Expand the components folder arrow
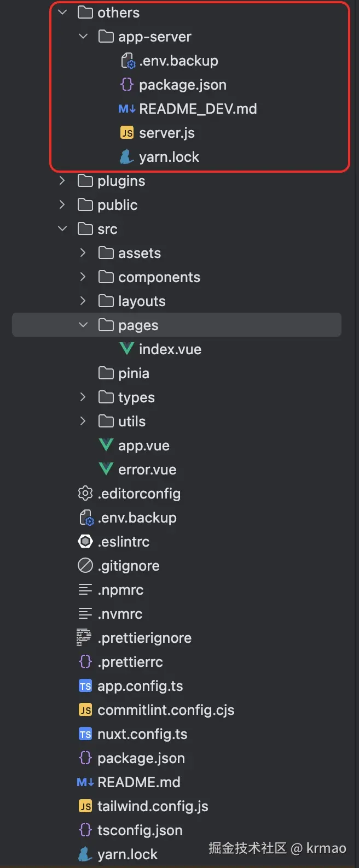Screen dimensions: 359x868 click(x=83, y=277)
